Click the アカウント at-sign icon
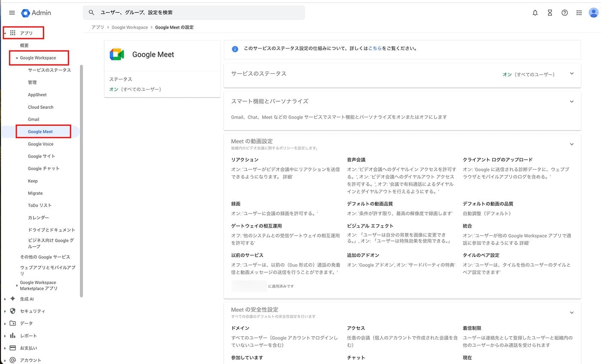Image resolution: width=601 pixels, height=364 pixels. (12, 360)
